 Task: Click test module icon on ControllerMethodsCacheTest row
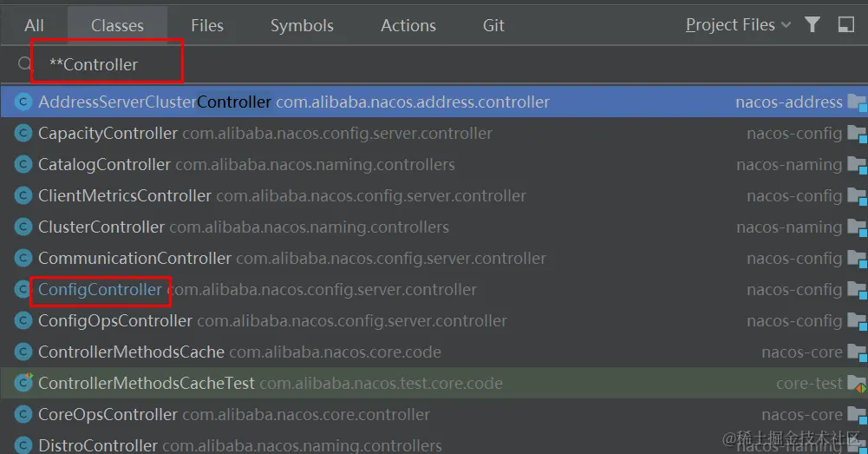(x=857, y=384)
